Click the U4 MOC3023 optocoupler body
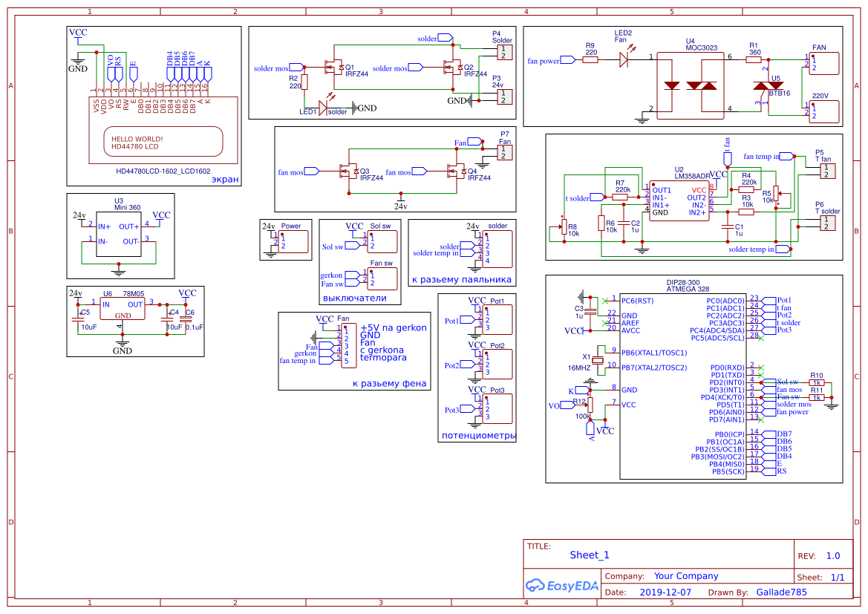The height and width of the screenshot is (614, 868). pos(690,84)
